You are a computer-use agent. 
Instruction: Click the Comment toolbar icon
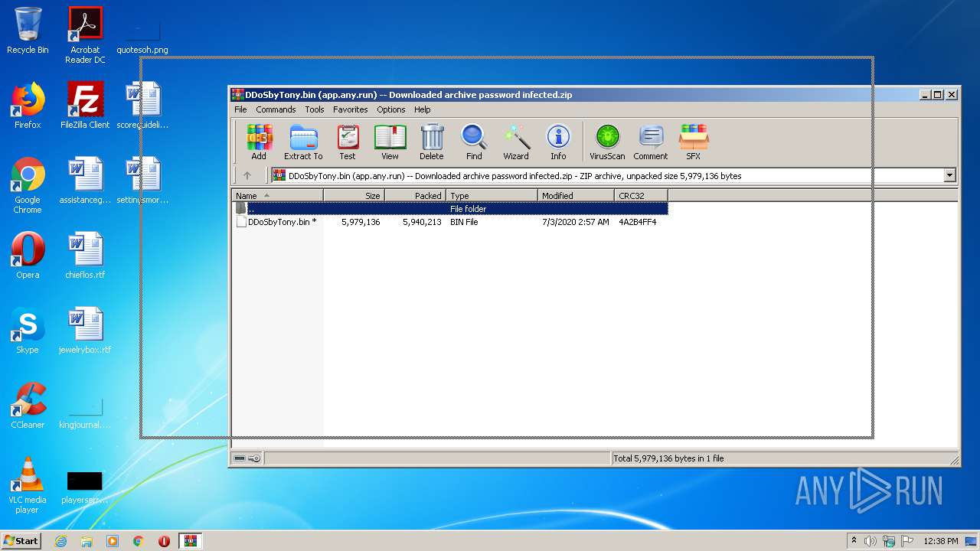pyautogui.click(x=651, y=142)
